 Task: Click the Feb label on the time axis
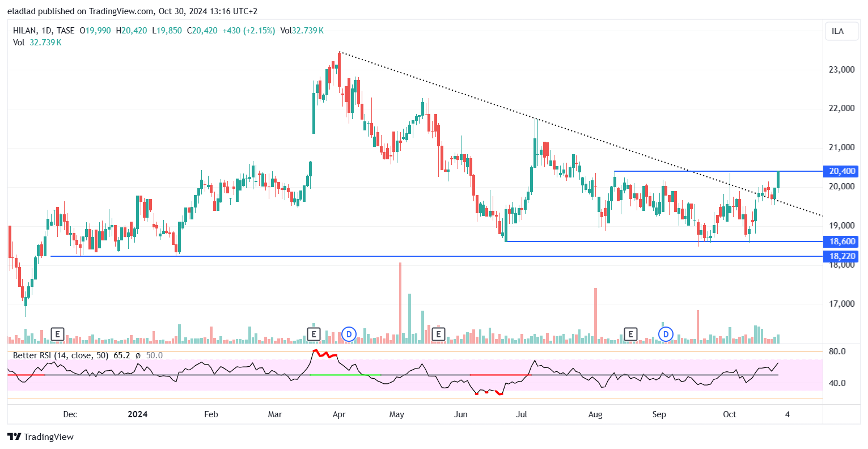[x=211, y=414]
